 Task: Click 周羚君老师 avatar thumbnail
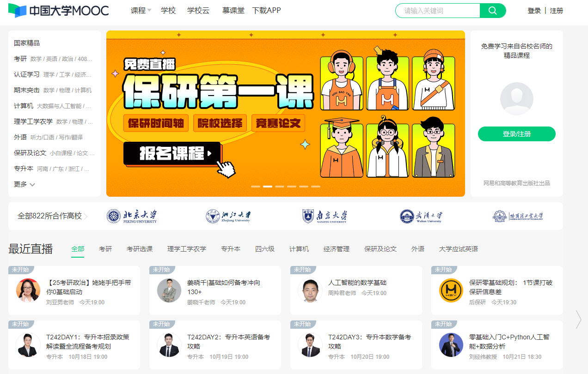pos(310,290)
